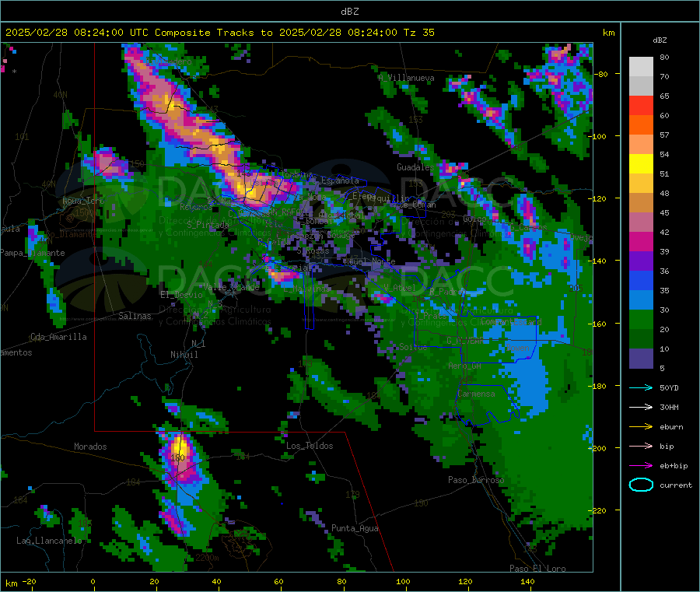Click the 'km' label at top right
Image resolution: width=700 pixels, height=592 pixels.
tap(608, 33)
